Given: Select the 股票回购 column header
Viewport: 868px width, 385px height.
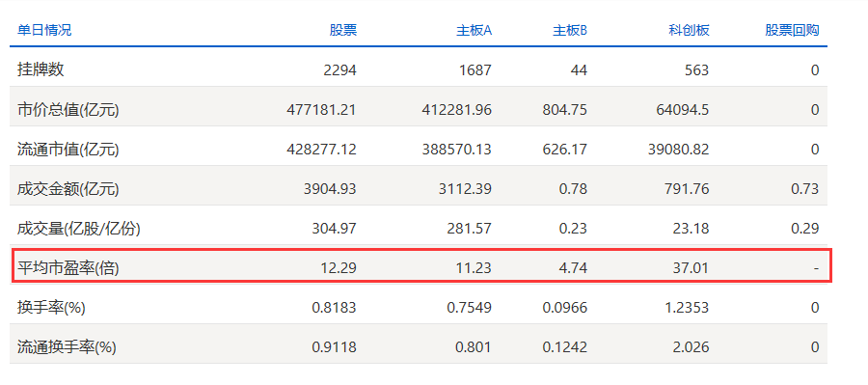Looking at the screenshot, I should 792,30.
